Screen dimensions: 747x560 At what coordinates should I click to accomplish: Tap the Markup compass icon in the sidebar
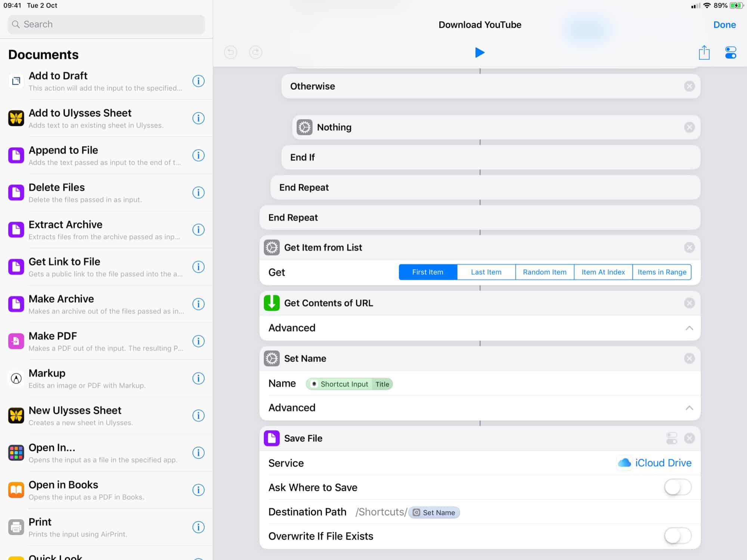click(16, 378)
